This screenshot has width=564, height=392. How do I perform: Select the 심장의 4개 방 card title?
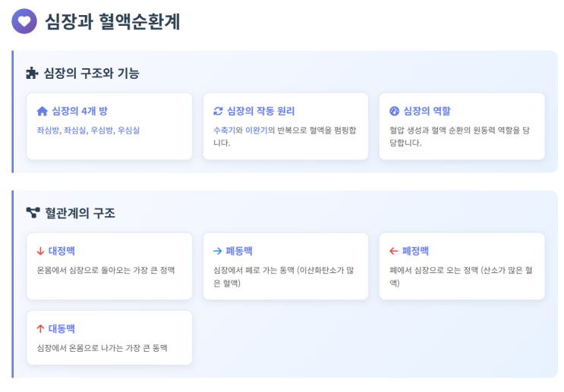pyautogui.click(x=80, y=111)
